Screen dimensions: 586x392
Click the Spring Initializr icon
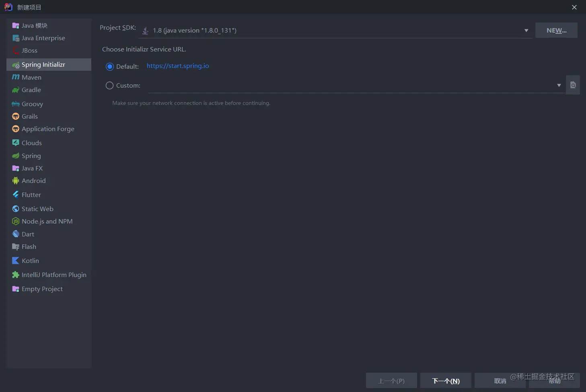click(16, 65)
